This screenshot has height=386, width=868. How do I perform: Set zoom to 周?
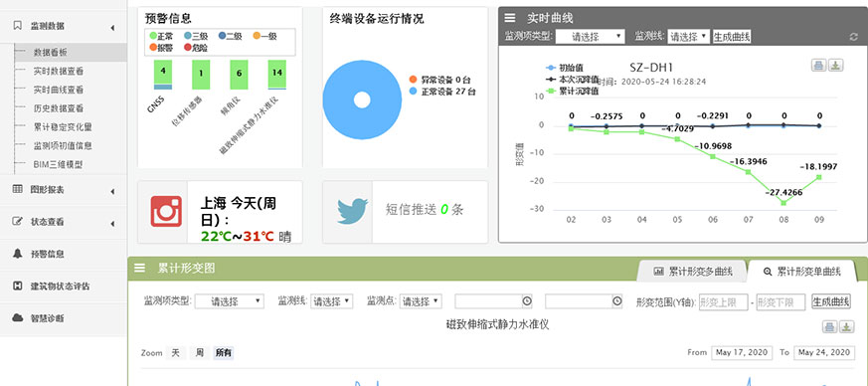(x=199, y=353)
